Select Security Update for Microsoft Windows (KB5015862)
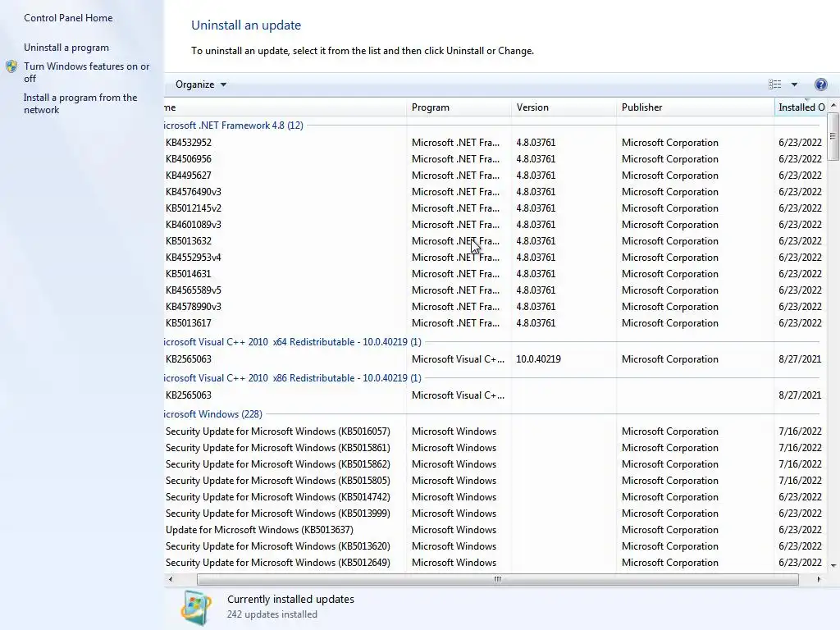Image resolution: width=840 pixels, height=630 pixels. (495, 464)
